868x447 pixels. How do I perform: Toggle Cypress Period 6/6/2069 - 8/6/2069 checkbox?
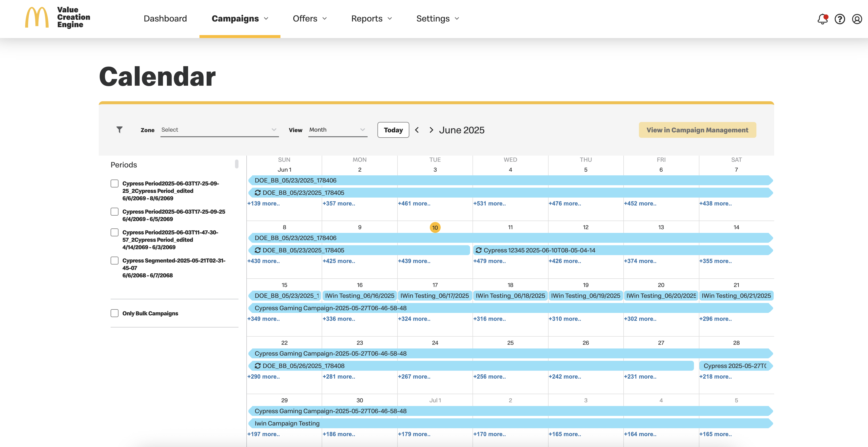115,183
